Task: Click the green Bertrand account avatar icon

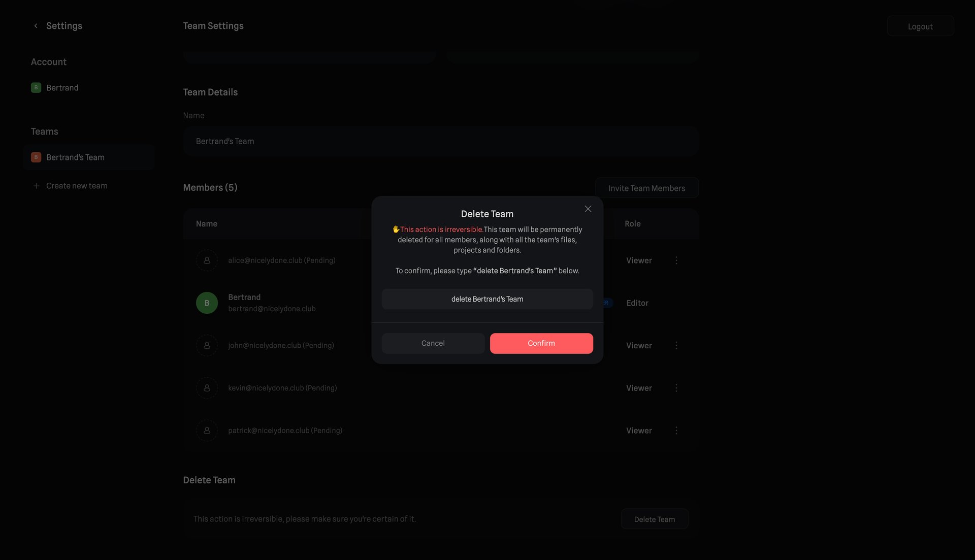Action: point(36,87)
